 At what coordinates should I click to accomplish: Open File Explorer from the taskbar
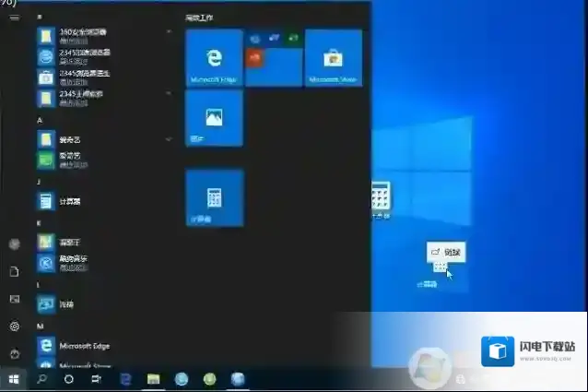point(153,379)
